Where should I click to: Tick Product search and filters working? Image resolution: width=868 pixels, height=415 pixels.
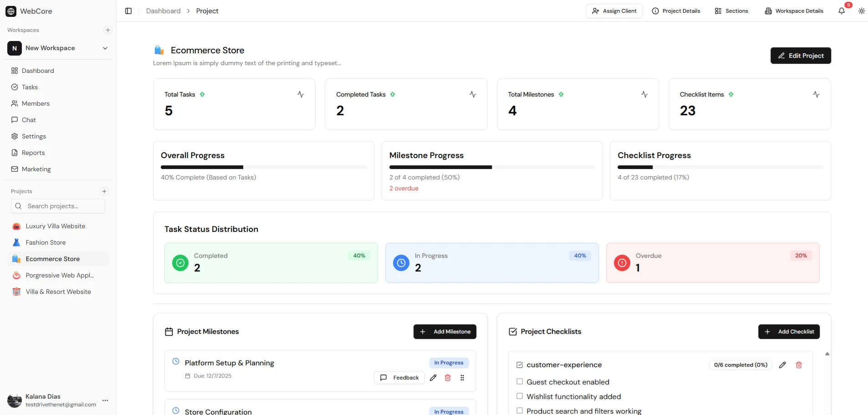(520, 411)
